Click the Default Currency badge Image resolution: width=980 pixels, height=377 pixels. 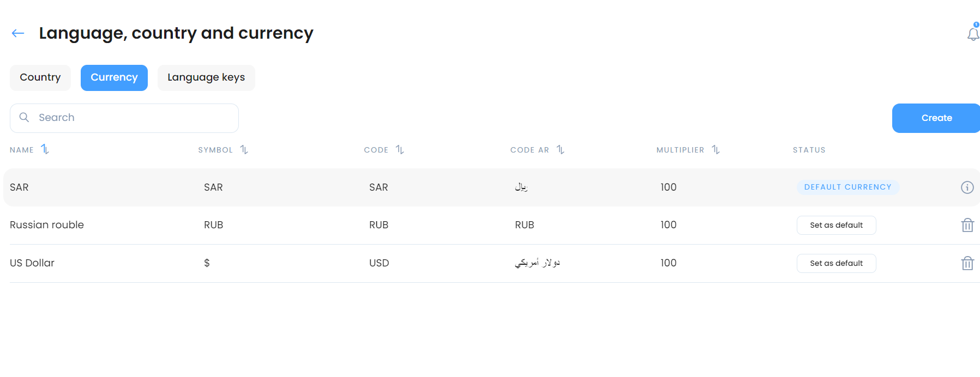847,187
